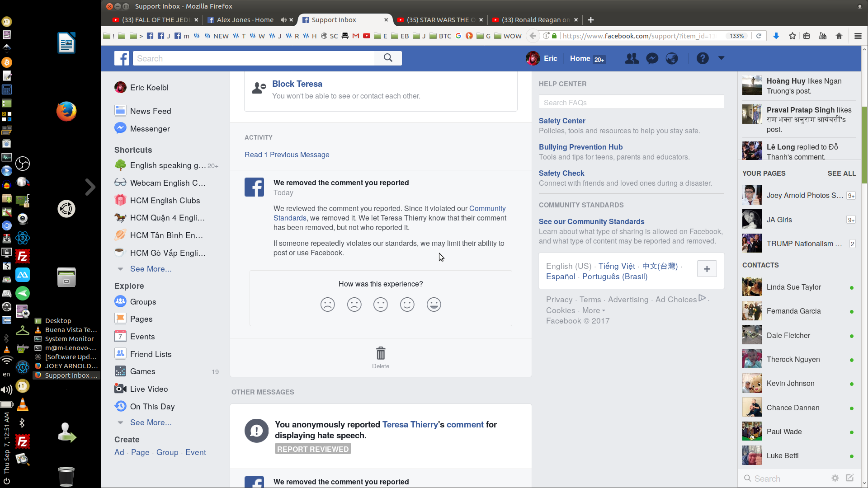The image size is (868, 488).
Task: Select the neutral face rating
Action: [x=381, y=305]
